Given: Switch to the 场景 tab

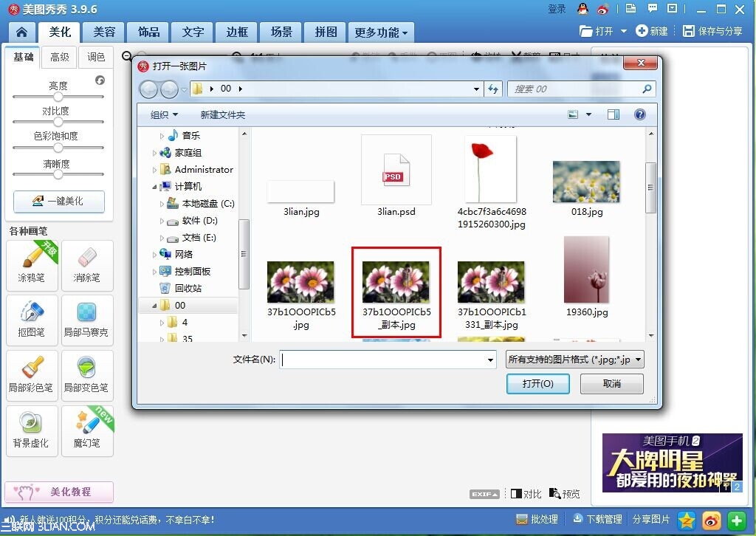Looking at the screenshot, I should (281, 32).
